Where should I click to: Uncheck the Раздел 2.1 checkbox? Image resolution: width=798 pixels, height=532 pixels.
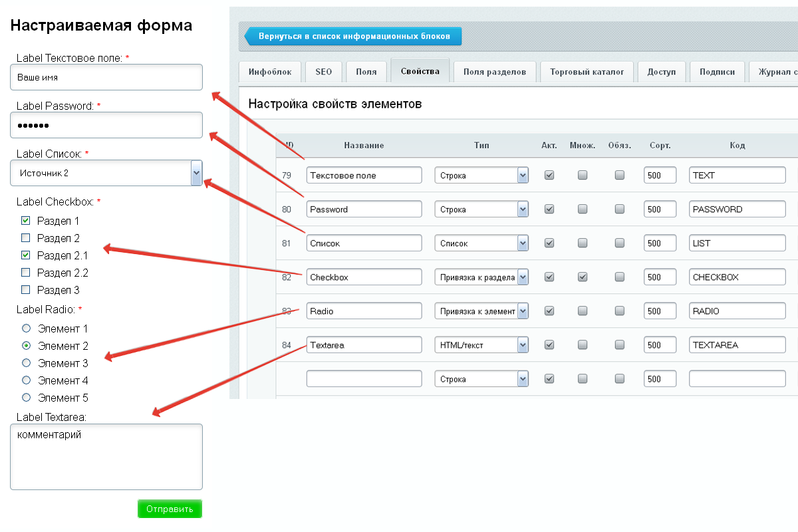coord(26,255)
